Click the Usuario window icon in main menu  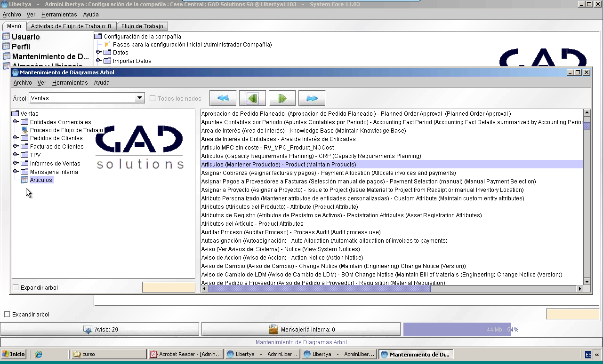point(6,37)
